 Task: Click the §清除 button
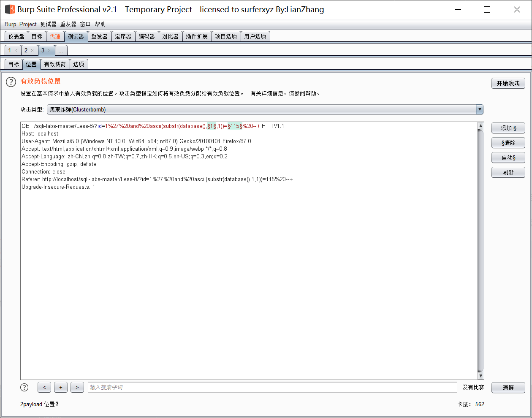(x=508, y=143)
